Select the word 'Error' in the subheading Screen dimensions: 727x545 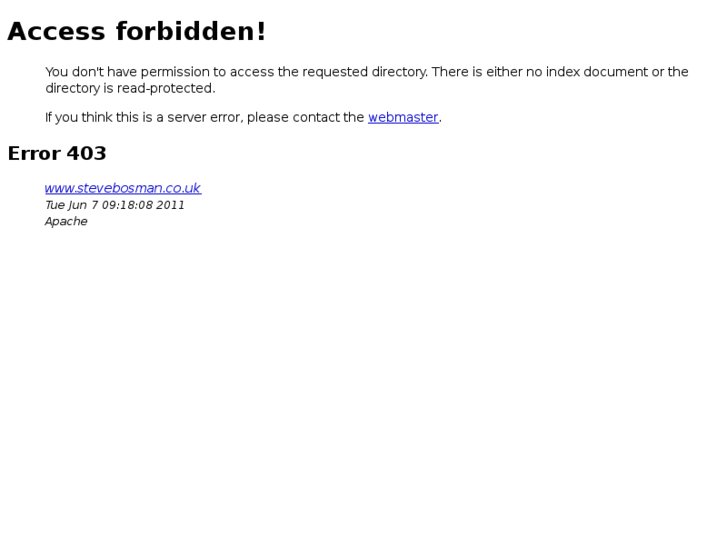34,154
